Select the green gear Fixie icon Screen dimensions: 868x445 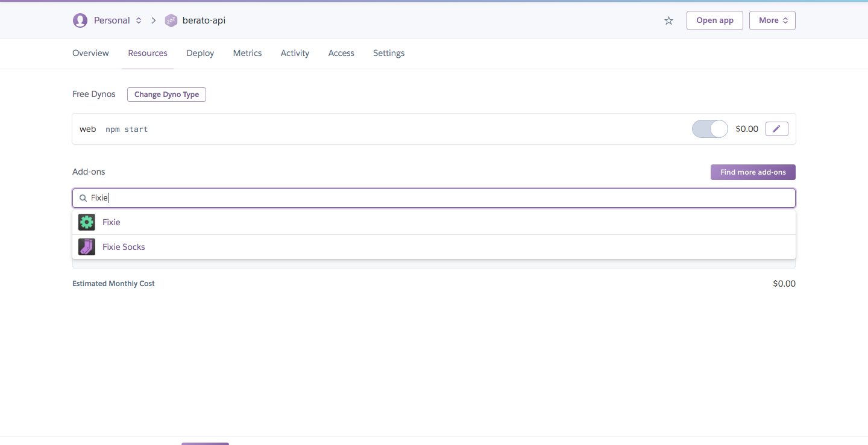coord(87,222)
